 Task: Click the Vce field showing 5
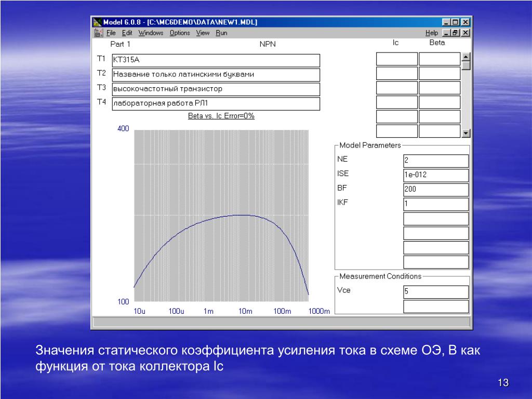pyautogui.click(x=436, y=292)
